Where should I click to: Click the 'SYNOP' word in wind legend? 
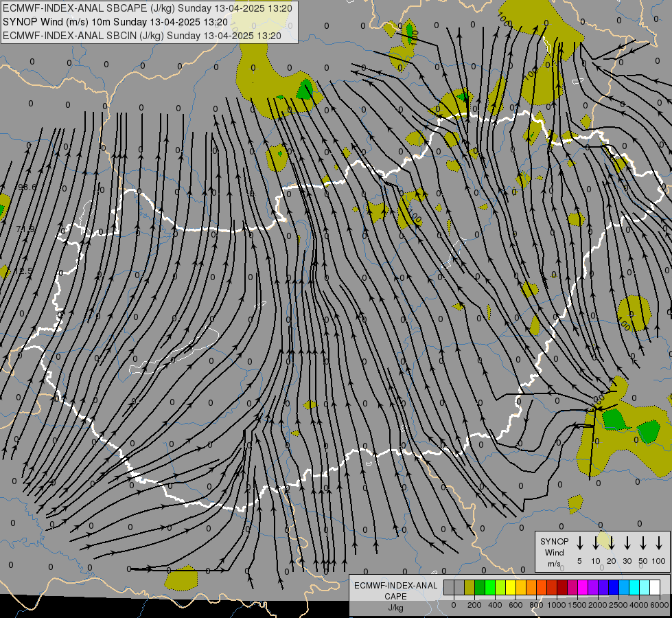pyautogui.click(x=554, y=541)
